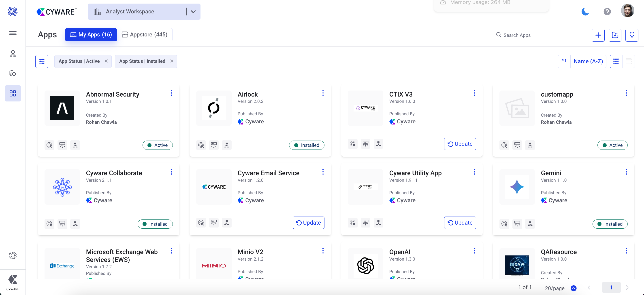Remove App Status Active filter chip
The height and width of the screenshot is (295, 644).
point(106,61)
